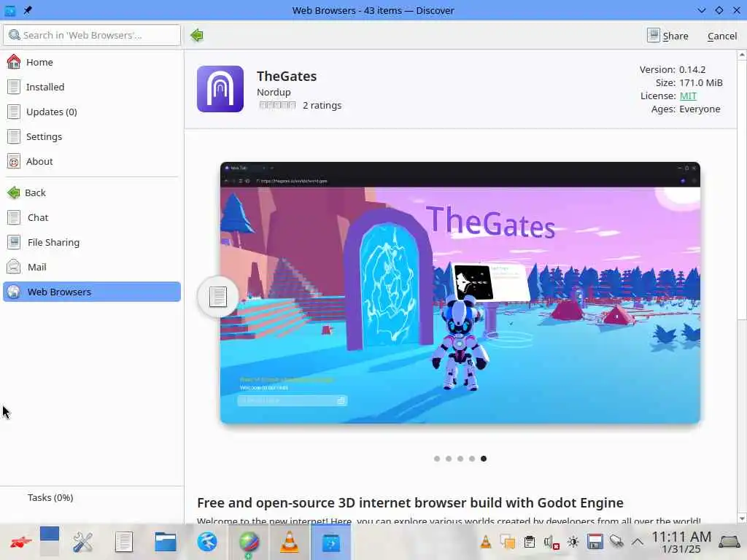Select the File Sharing category
The height and width of the screenshot is (560, 747).
click(92, 242)
